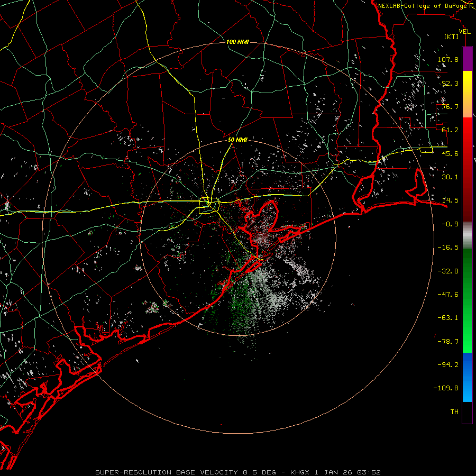Click the -94.2 scale value
Viewport: 476px width, 476px height.
448,365
